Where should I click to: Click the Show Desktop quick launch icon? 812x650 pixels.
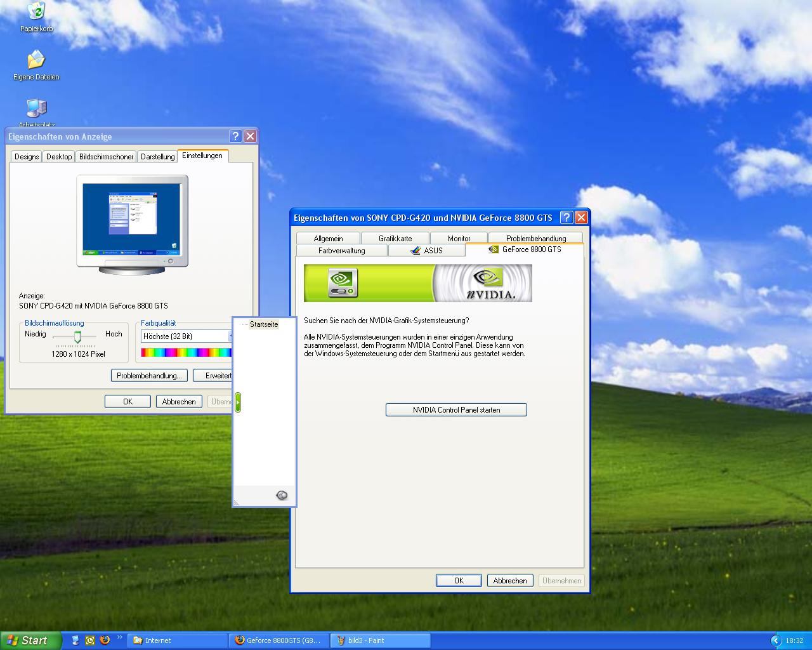coord(75,640)
